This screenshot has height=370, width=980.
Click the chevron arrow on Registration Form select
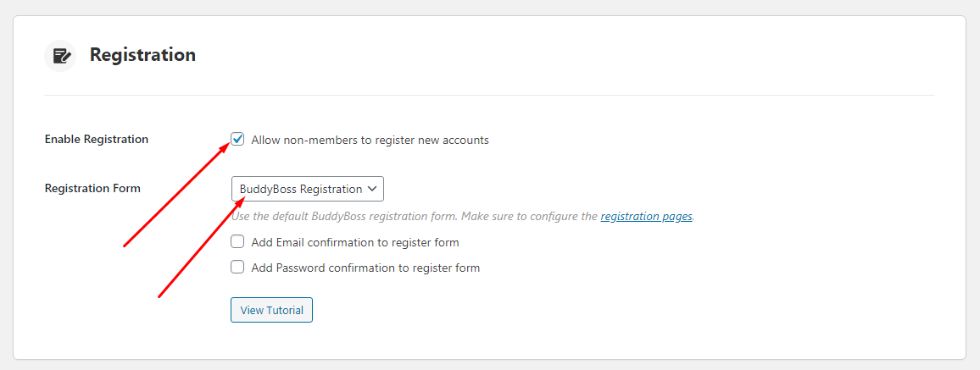click(x=372, y=189)
